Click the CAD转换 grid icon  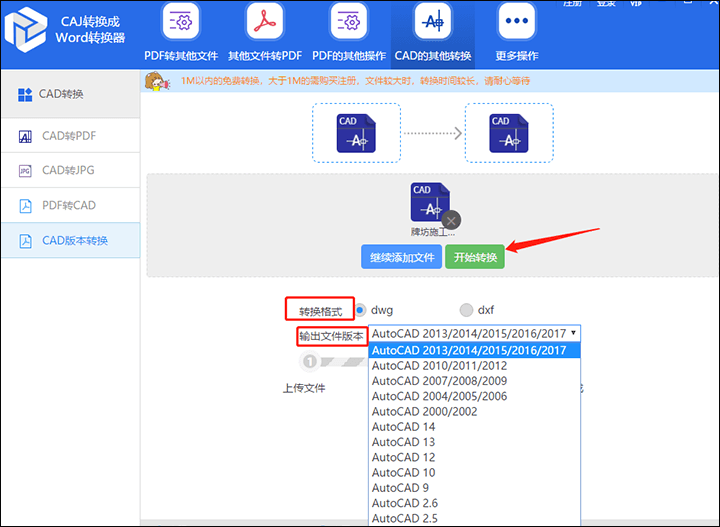[25, 95]
